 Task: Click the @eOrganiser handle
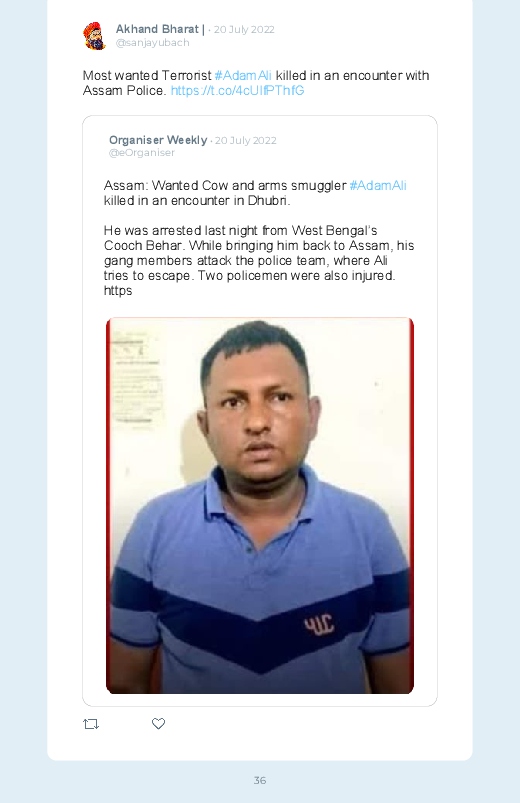coord(142,153)
